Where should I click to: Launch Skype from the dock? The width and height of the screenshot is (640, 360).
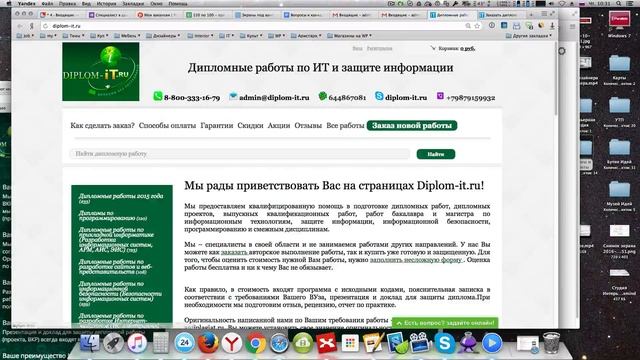coord(445,343)
